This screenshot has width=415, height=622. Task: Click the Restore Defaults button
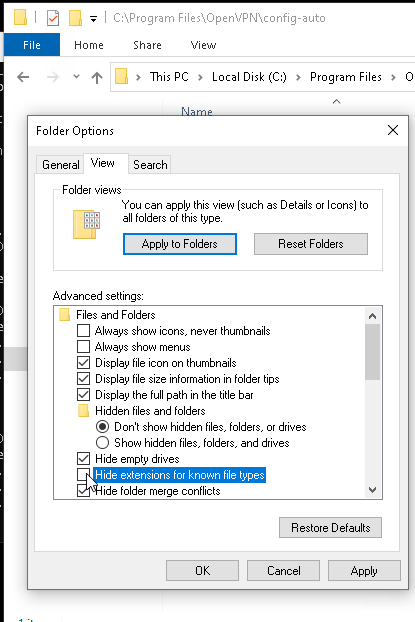330,528
